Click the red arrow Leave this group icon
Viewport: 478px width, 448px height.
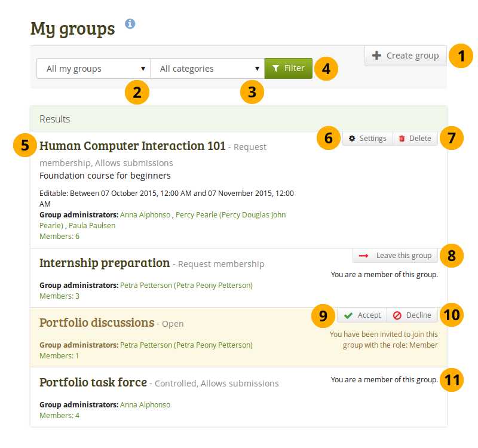click(363, 256)
